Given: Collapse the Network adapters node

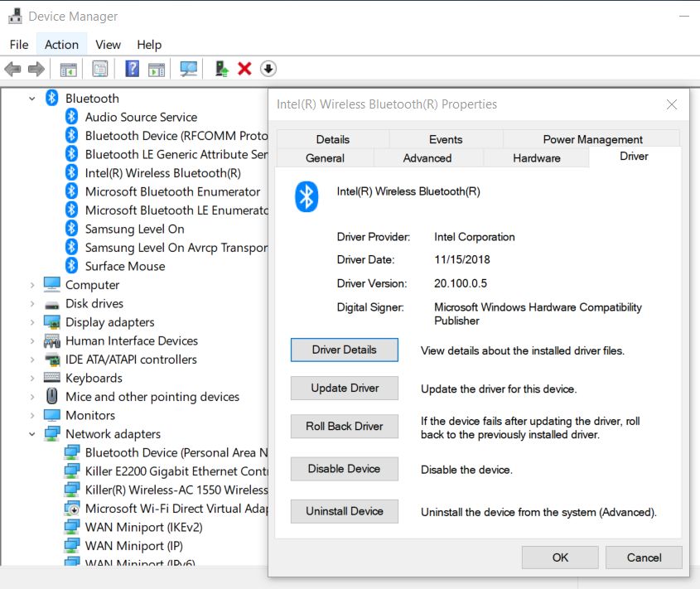Looking at the screenshot, I should [x=32, y=434].
